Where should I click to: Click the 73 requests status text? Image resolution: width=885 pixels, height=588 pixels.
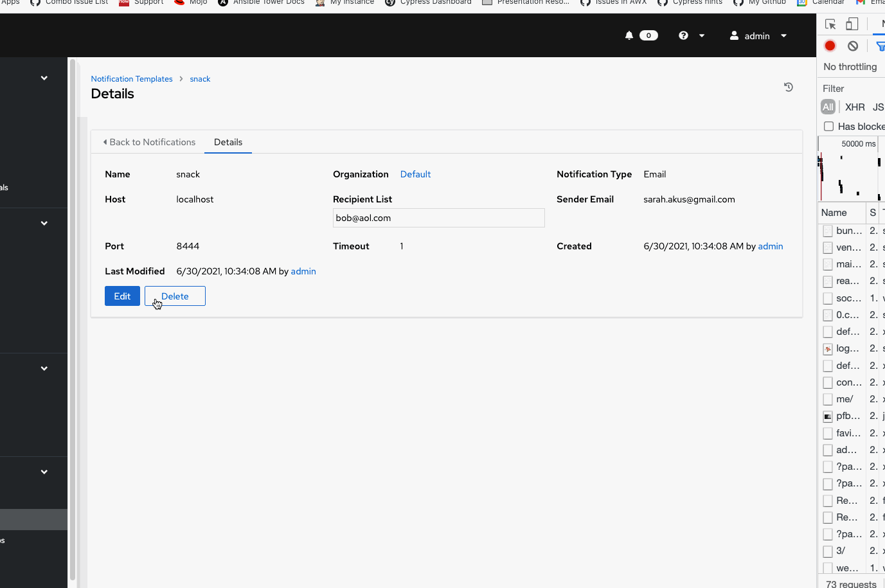(x=851, y=584)
